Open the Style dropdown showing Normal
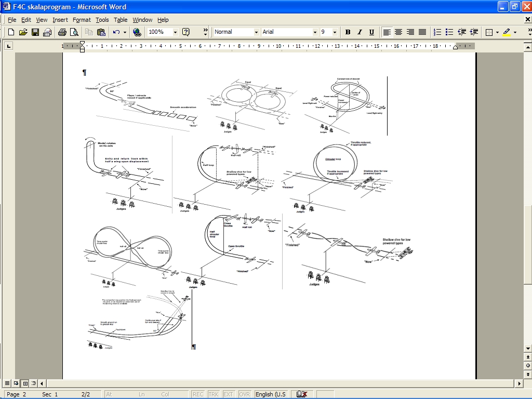This screenshot has width=532, height=399. tap(256, 32)
